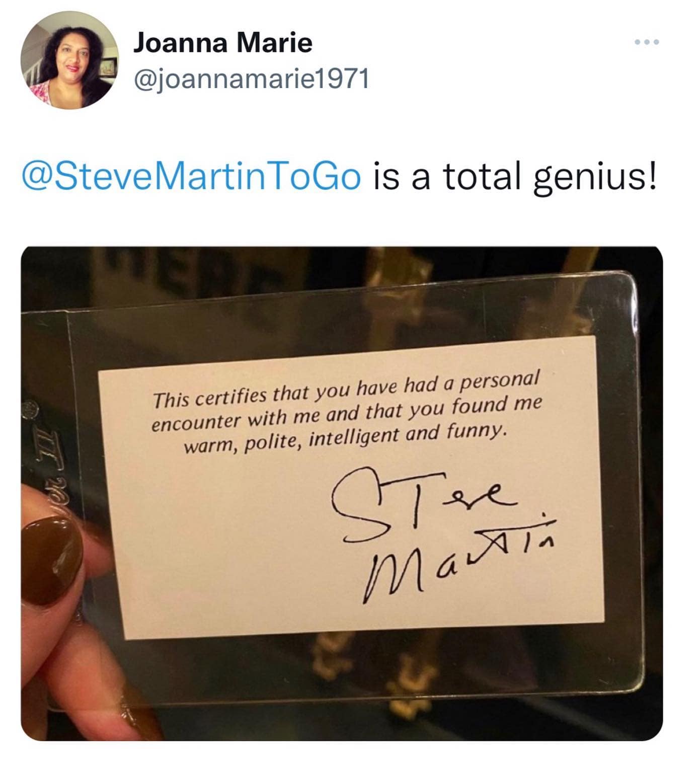Follow the @SteveMartinToGo mention link

191,177
